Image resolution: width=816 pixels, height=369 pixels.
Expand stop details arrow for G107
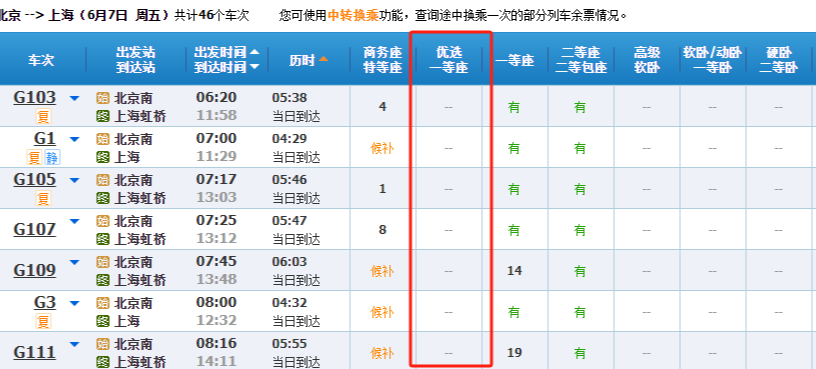pyautogui.click(x=74, y=221)
